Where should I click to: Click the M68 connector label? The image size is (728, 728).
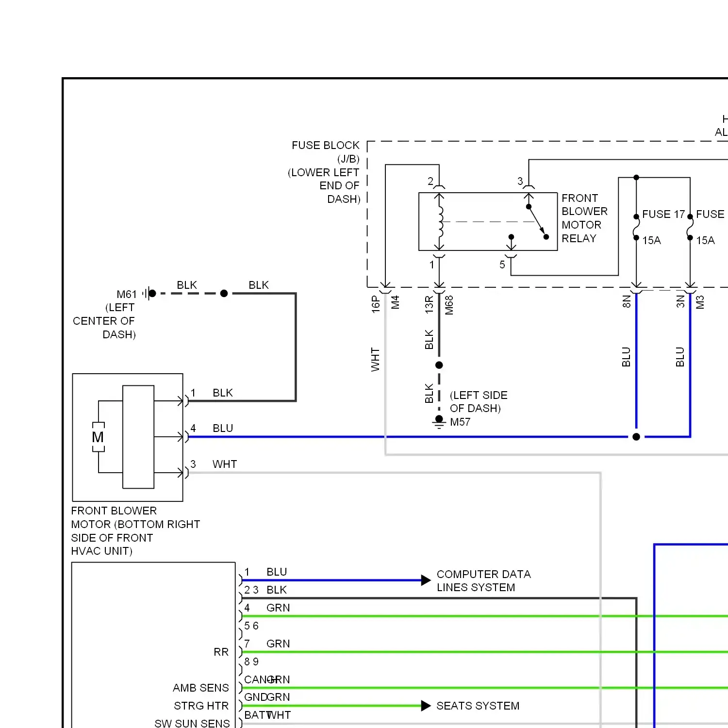[x=449, y=305]
